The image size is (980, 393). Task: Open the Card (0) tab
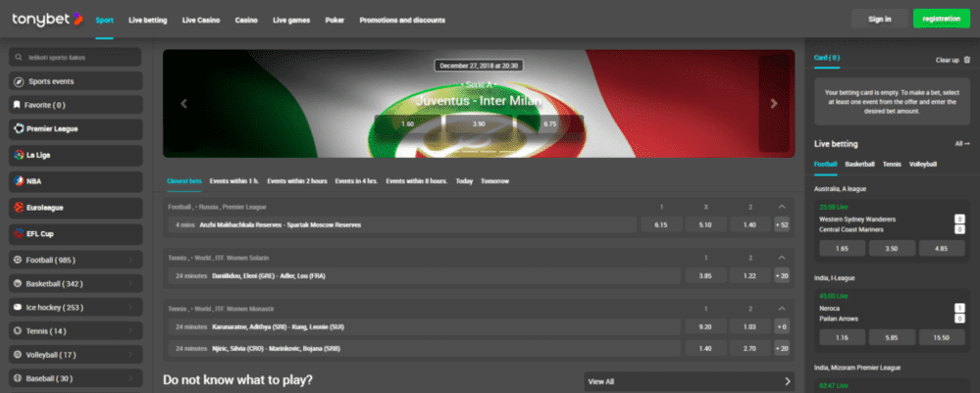point(826,58)
